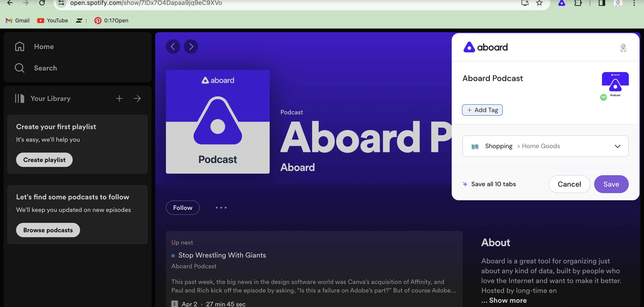644x307 pixels.
Task: Click the Home icon in Spotify sidebar
Action: click(19, 47)
